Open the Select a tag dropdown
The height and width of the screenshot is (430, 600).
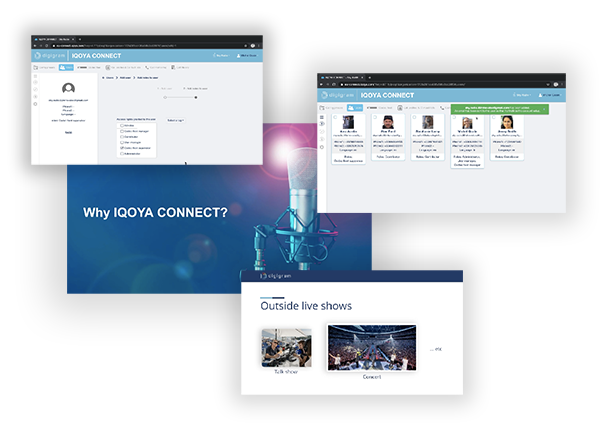(x=176, y=120)
